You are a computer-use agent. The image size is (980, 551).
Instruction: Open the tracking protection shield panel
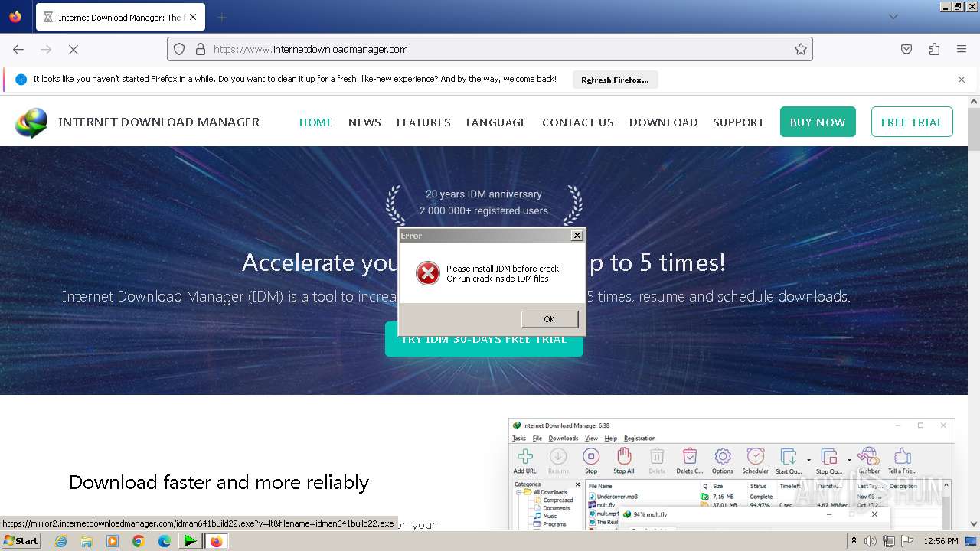click(x=179, y=49)
